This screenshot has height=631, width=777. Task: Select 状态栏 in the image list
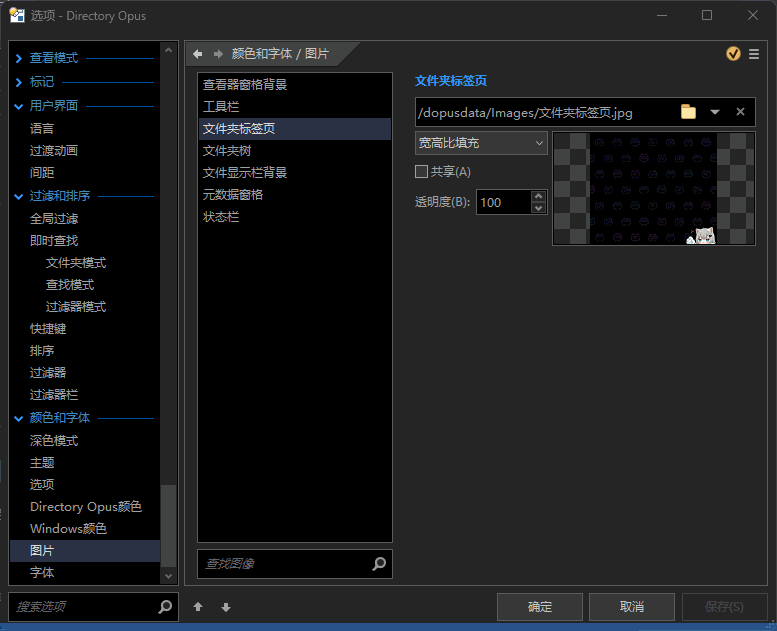coord(221,216)
